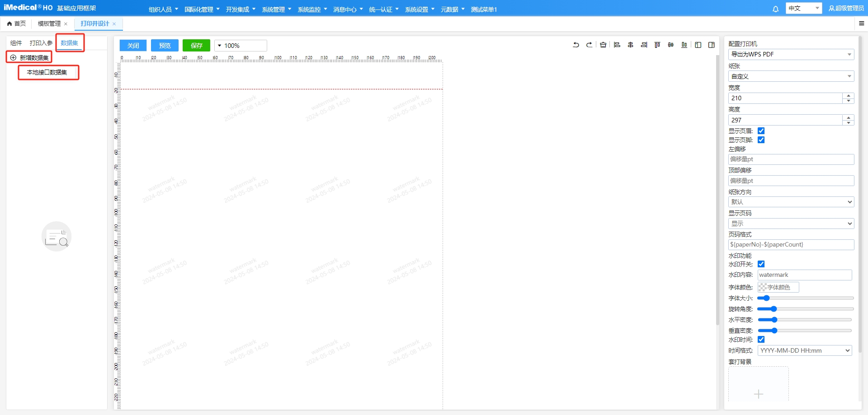
Task: Align selected elements to the right
Action: click(644, 45)
